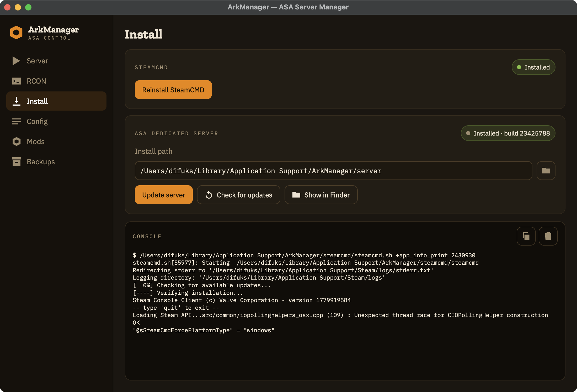Click the Install download arrow icon
577x392 pixels.
click(17, 101)
